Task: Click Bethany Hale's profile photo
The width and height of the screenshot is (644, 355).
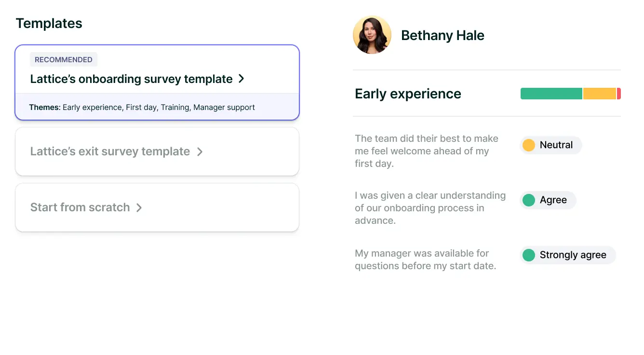Action: click(x=372, y=35)
